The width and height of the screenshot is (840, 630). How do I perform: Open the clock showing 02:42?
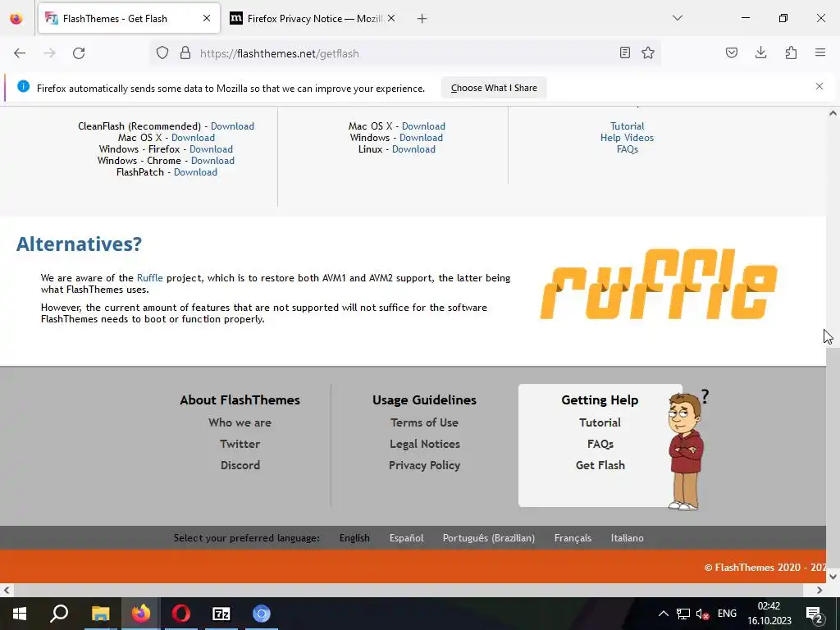click(769, 614)
